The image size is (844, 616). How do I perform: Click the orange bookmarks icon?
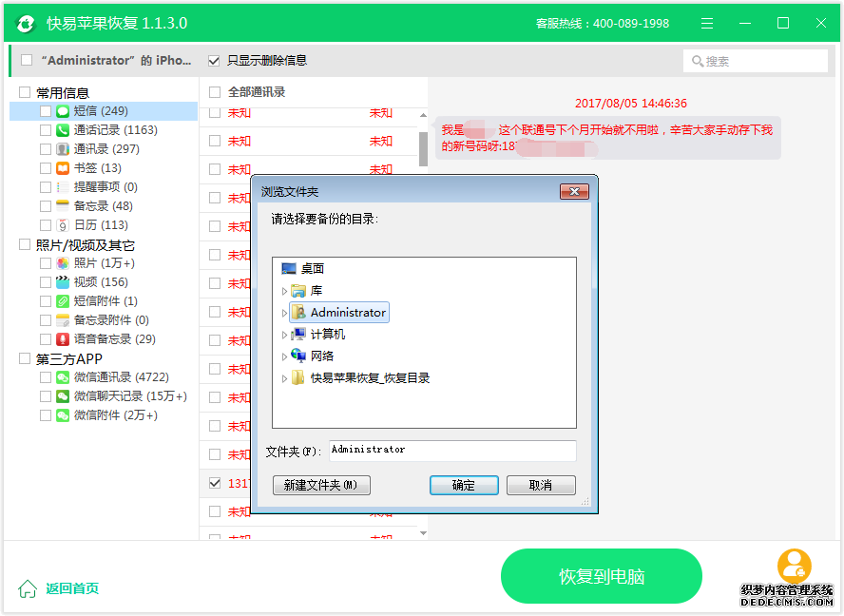[63, 168]
